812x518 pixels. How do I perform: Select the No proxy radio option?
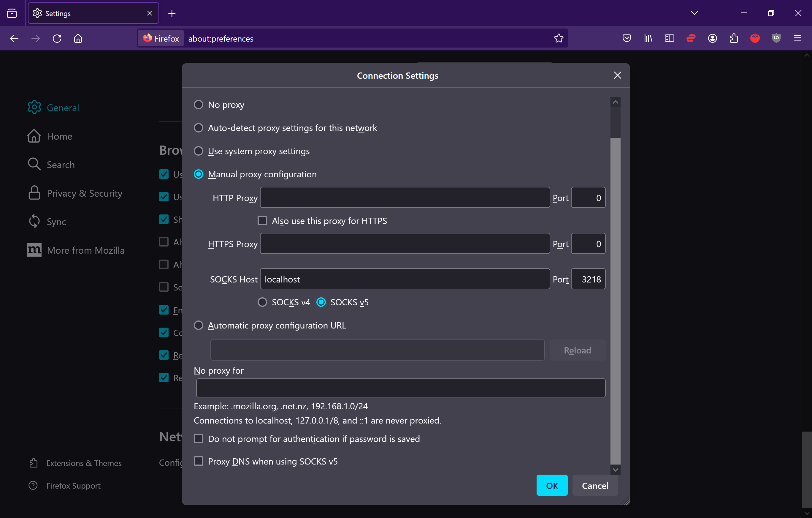[x=199, y=105]
